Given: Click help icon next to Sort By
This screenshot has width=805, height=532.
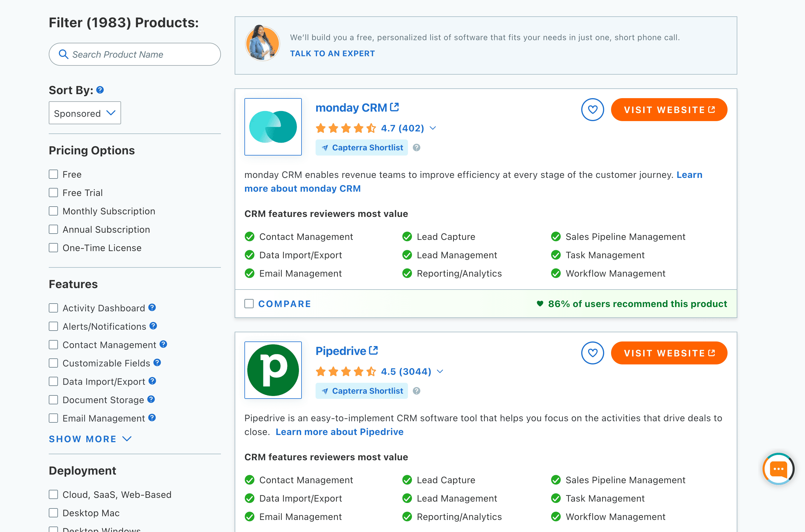Looking at the screenshot, I should click(x=100, y=90).
